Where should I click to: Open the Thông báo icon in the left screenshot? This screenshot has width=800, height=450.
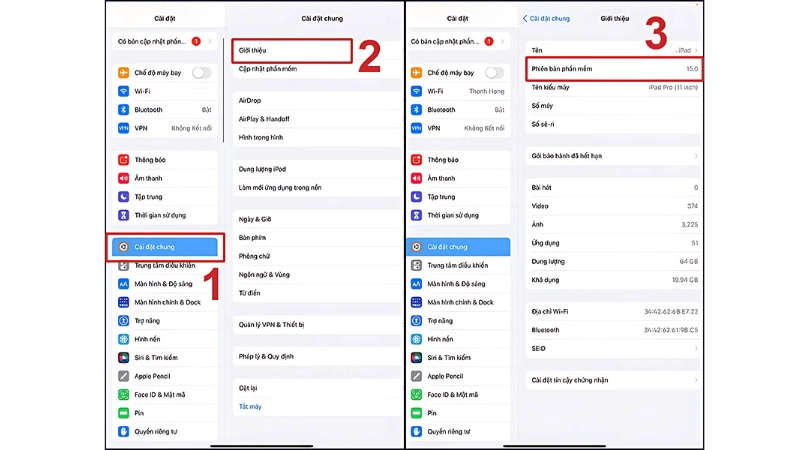[123, 160]
